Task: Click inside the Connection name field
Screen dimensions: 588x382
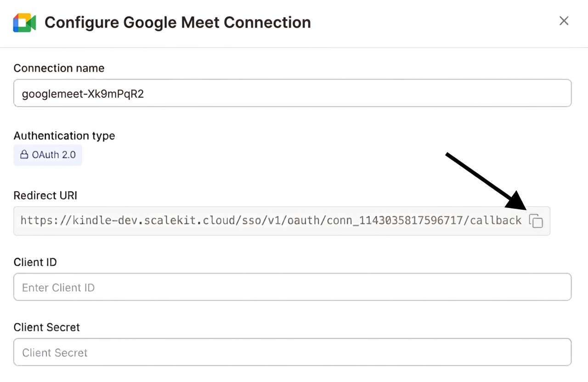Action: tap(292, 93)
